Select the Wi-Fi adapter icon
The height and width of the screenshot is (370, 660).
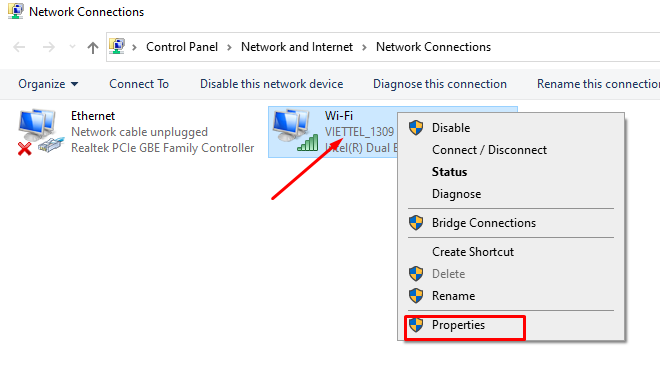coord(295,131)
